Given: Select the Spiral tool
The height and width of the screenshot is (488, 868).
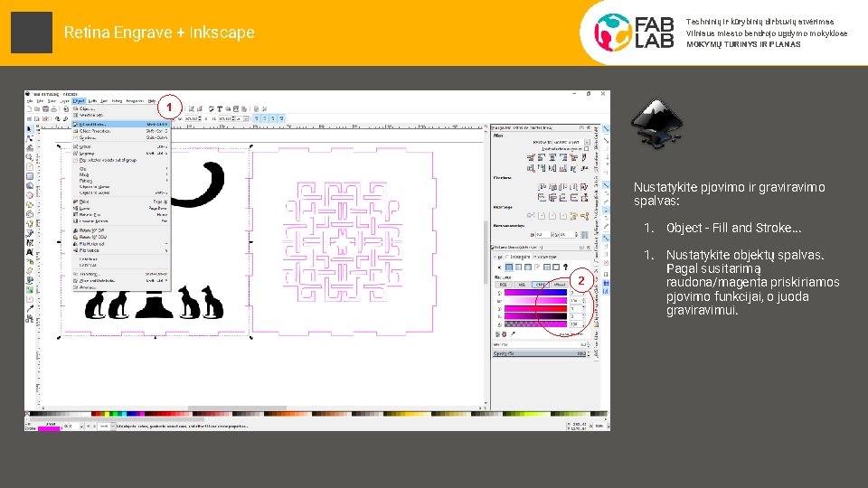Looking at the screenshot, I should tap(30, 214).
